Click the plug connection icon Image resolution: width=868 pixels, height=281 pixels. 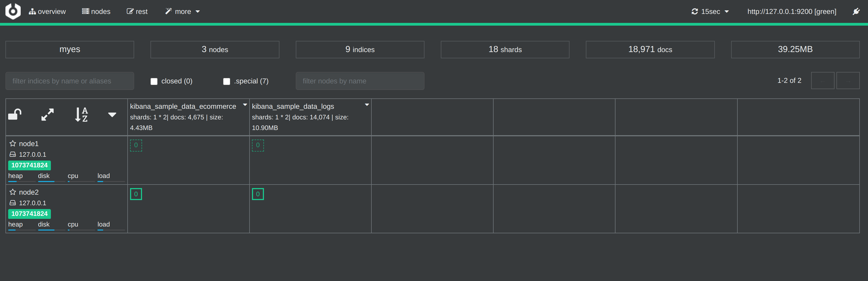pos(856,11)
